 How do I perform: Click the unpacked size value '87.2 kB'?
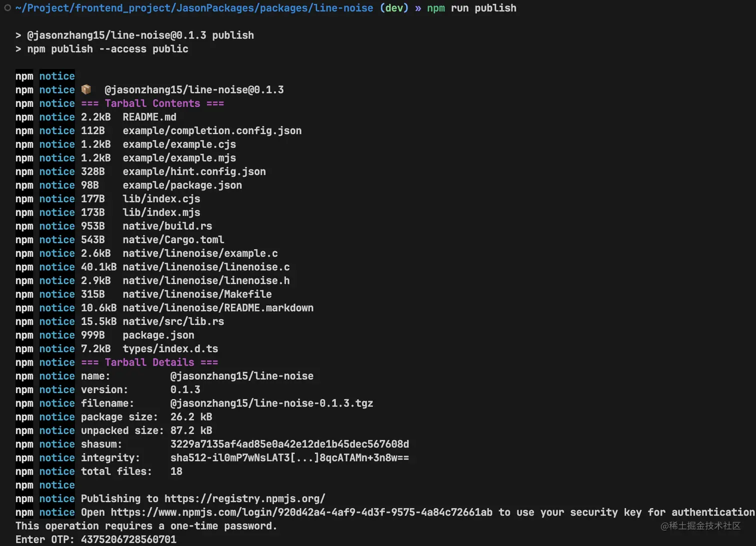(191, 431)
